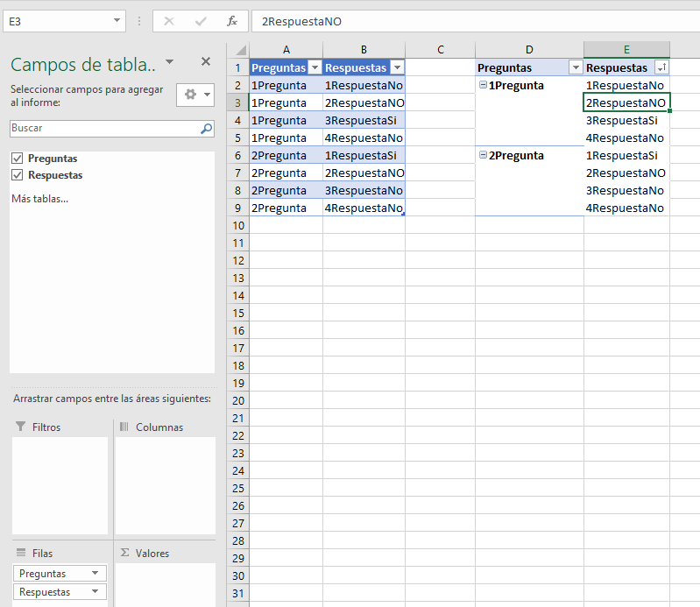
Task: Open the field list tools gear button
Action: [195, 95]
